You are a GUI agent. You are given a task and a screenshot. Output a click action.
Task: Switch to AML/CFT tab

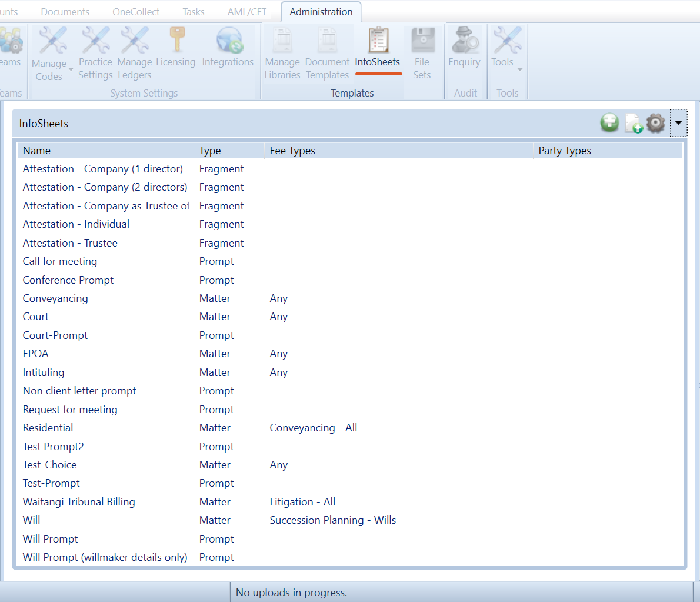click(x=247, y=12)
